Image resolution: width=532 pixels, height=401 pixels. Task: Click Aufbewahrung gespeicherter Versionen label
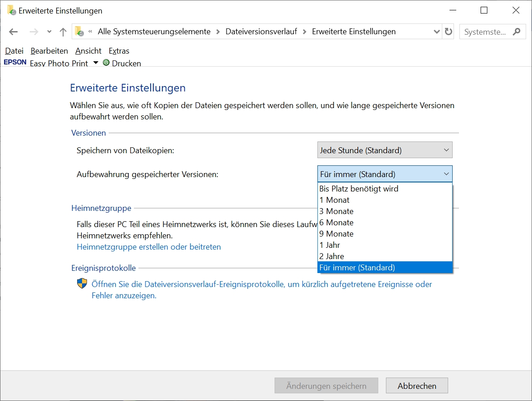(147, 174)
